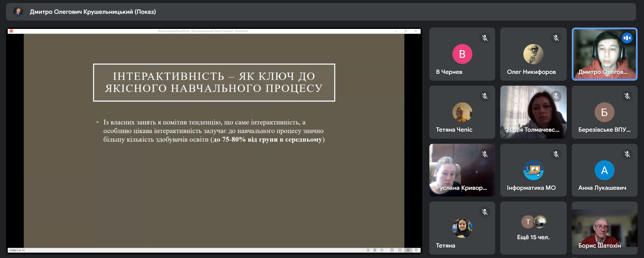Select Надія Толмачевс... video tile
Screen dimensions: 644x258
(x=533, y=112)
